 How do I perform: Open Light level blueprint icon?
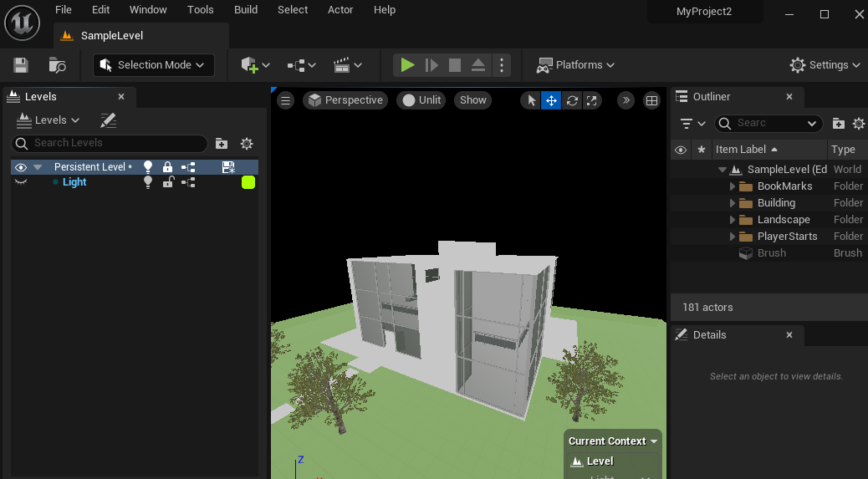click(188, 182)
